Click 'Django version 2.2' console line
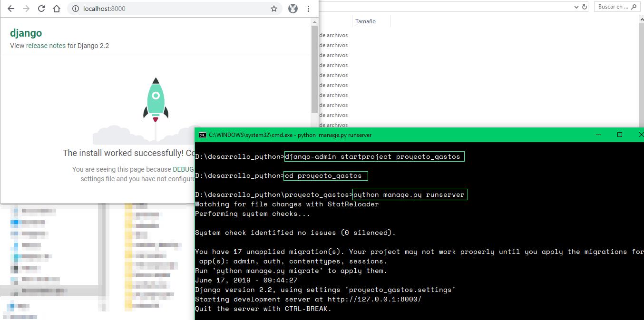The width and height of the screenshot is (644, 320). [325, 290]
